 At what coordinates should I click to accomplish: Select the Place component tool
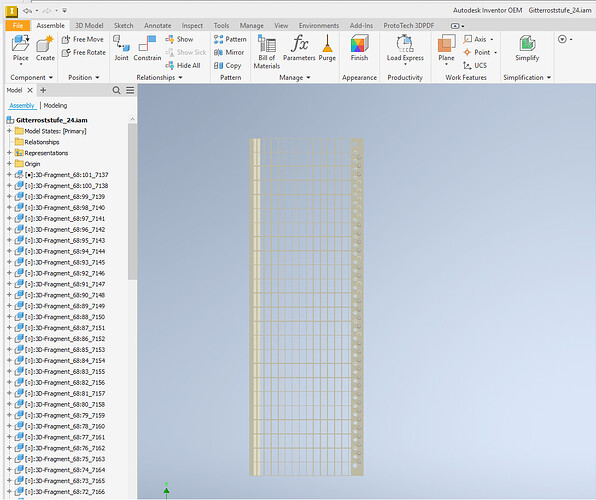tap(20, 48)
